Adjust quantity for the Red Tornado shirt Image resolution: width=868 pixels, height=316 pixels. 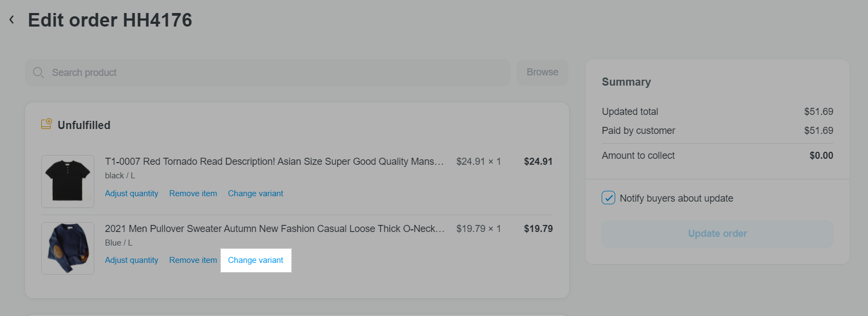(131, 194)
